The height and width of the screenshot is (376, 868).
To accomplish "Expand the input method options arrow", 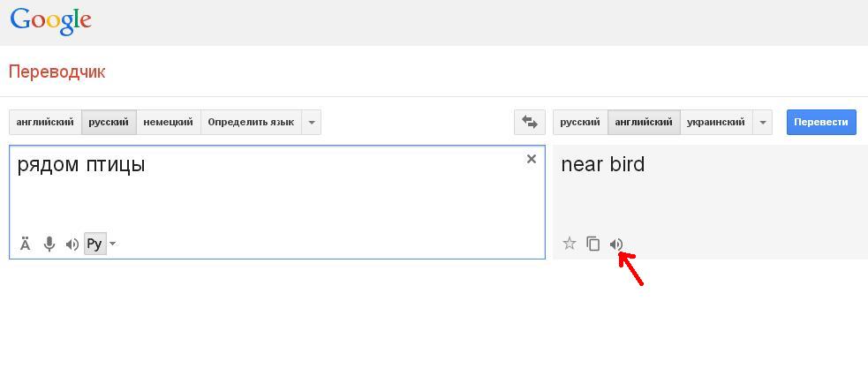I will pyautogui.click(x=113, y=244).
